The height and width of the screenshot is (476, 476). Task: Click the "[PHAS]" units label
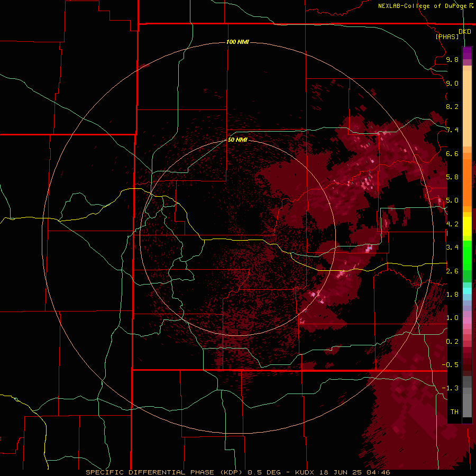click(x=447, y=36)
